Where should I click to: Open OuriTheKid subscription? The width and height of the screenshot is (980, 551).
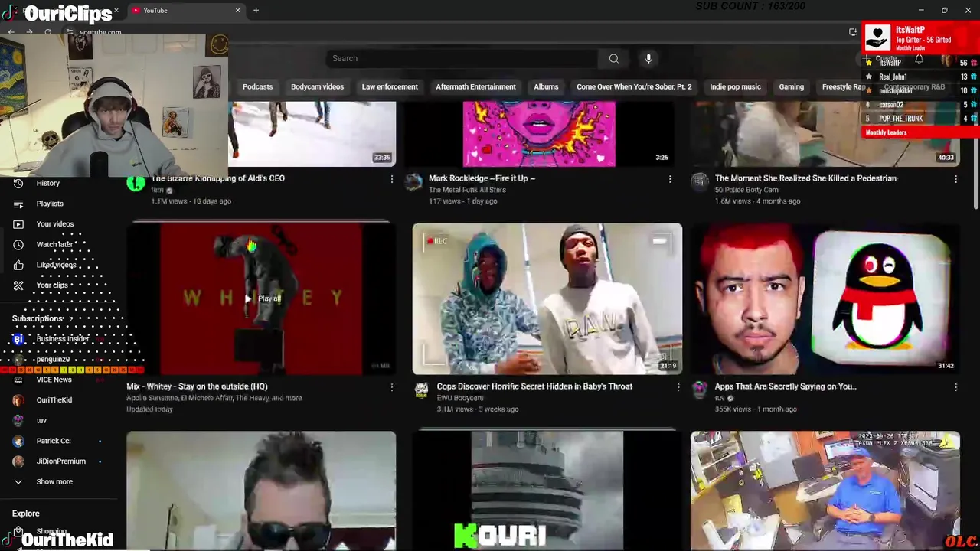[x=54, y=400]
